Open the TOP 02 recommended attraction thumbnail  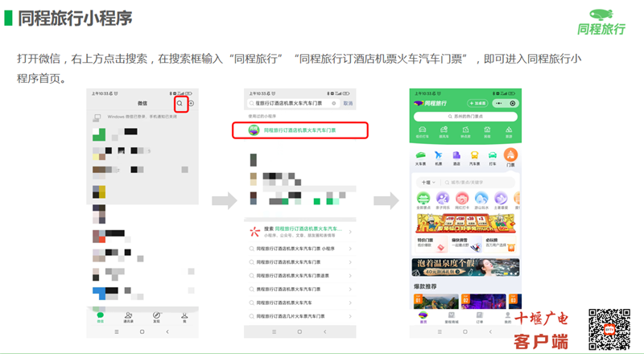[x=483, y=302]
